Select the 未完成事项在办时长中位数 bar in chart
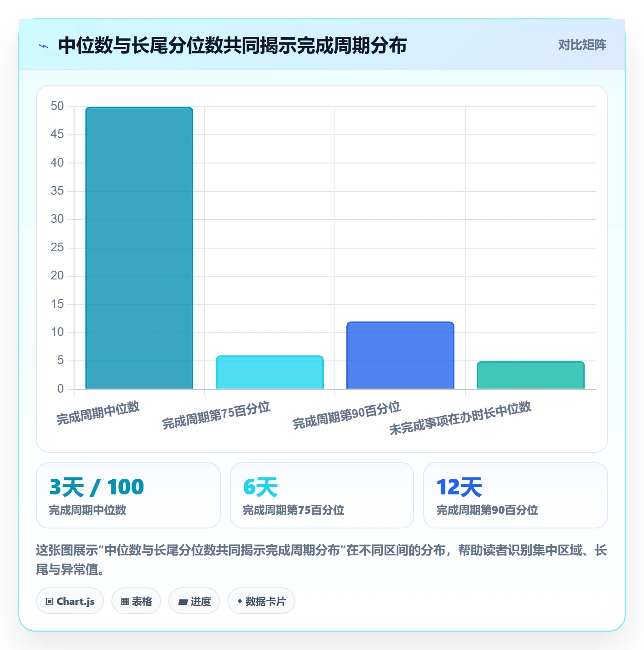Screen dimensions: 644x650 [531, 375]
